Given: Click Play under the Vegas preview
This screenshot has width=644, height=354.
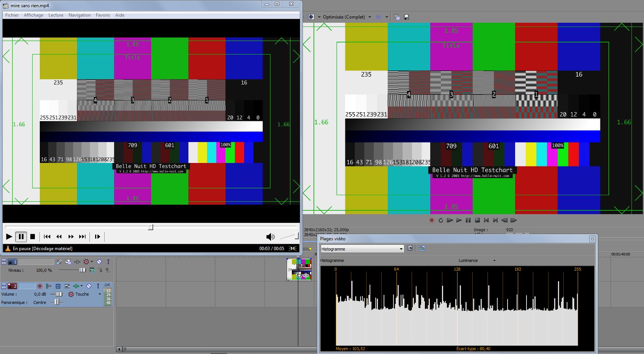Looking at the screenshot, I should click(x=459, y=220).
